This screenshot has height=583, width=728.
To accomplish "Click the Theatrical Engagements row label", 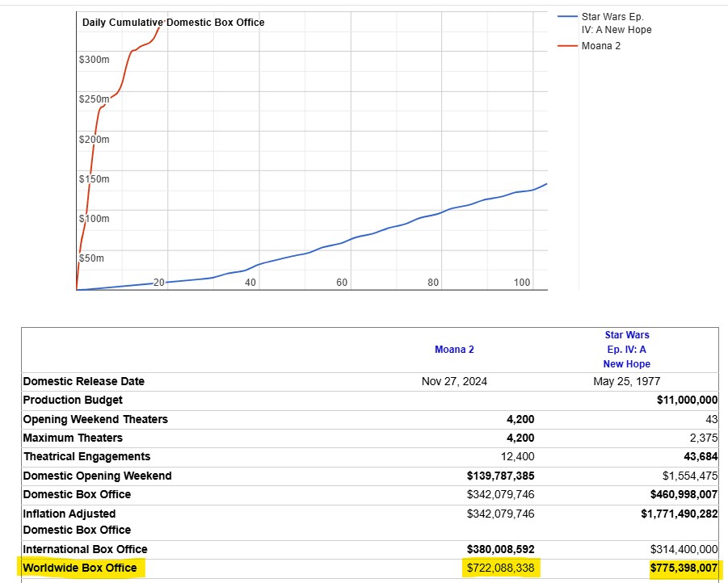I will (x=86, y=457).
